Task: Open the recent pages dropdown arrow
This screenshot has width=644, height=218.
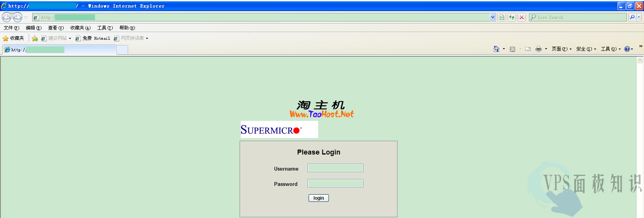Action: coord(26,18)
